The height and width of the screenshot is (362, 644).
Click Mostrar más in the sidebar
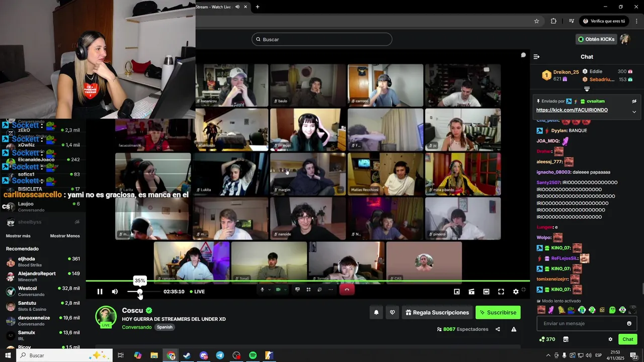pos(18,236)
